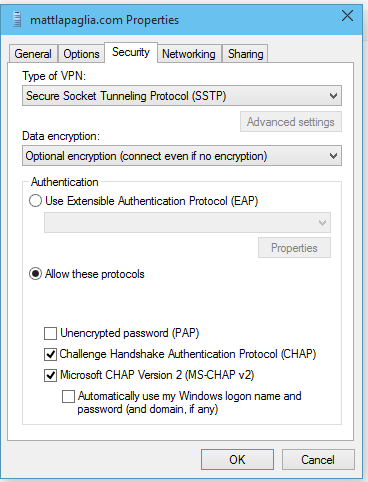The height and width of the screenshot is (482, 368).
Task: Click the EAP Properties button
Action: tap(294, 248)
